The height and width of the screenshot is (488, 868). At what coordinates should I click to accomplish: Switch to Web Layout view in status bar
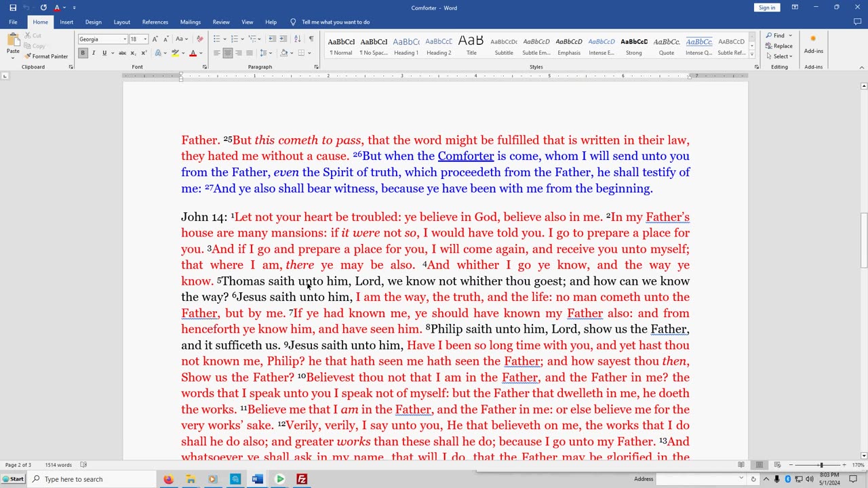coord(778,465)
